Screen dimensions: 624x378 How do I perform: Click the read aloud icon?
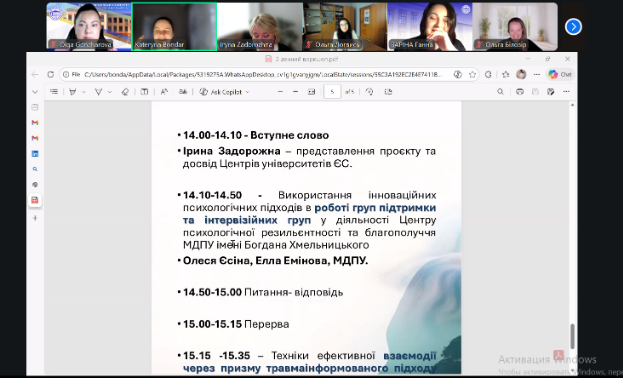164,92
